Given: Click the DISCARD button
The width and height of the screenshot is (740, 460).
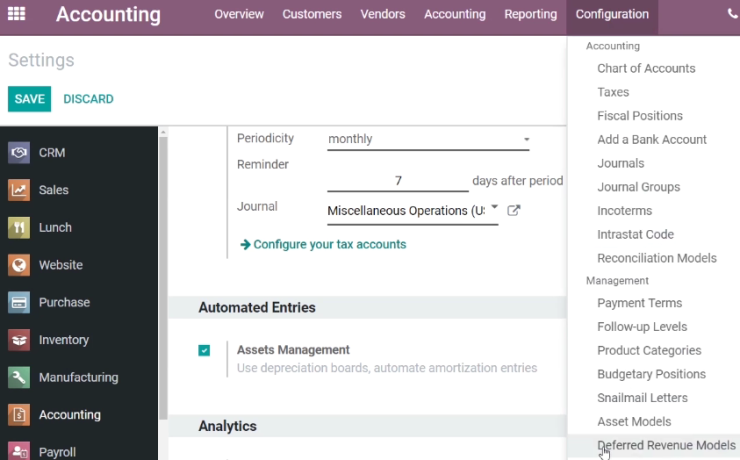Looking at the screenshot, I should 88,99.
